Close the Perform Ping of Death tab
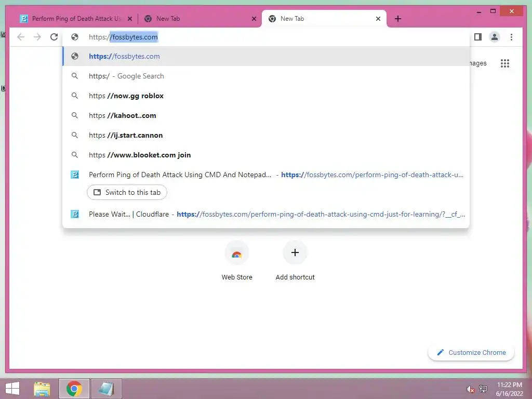 tap(129, 19)
